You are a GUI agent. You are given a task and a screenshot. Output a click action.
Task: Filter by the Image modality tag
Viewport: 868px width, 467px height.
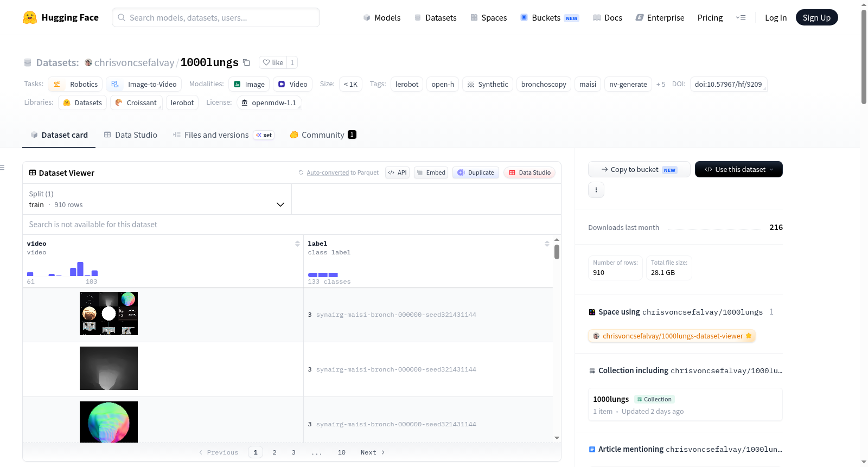point(249,84)
